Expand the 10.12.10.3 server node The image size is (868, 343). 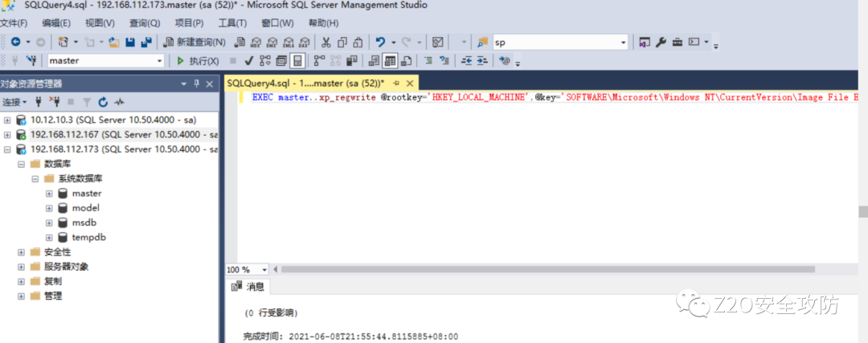click(7, 120)
